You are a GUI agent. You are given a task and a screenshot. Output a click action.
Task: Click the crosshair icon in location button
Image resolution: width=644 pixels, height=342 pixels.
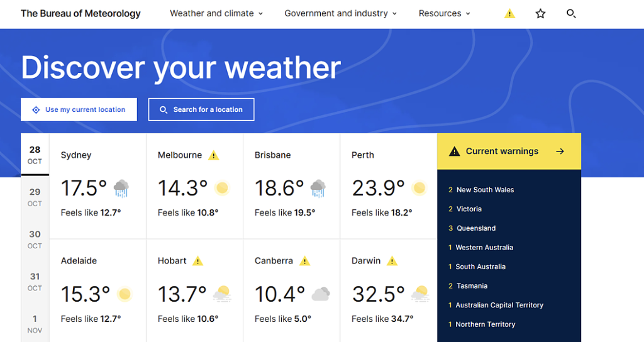click(36, 109)
